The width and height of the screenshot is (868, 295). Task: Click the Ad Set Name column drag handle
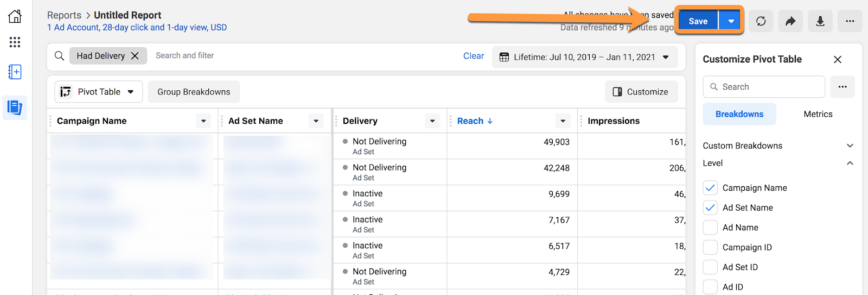[222, 121]
